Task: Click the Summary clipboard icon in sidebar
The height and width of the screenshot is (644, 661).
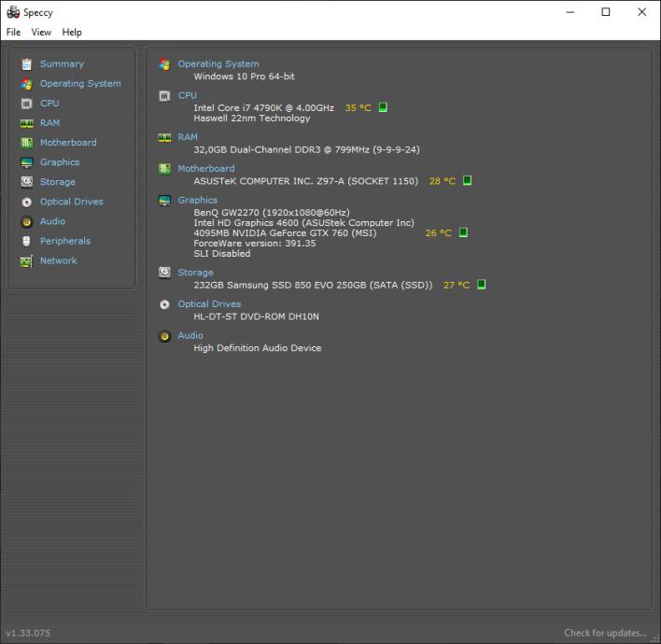Action: [x=26, y=64]
